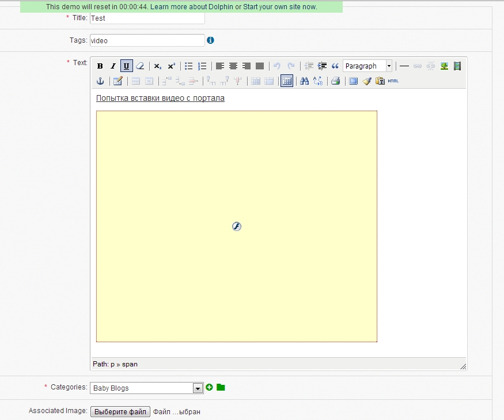Click the find binoculars icon

click(305, 81)
